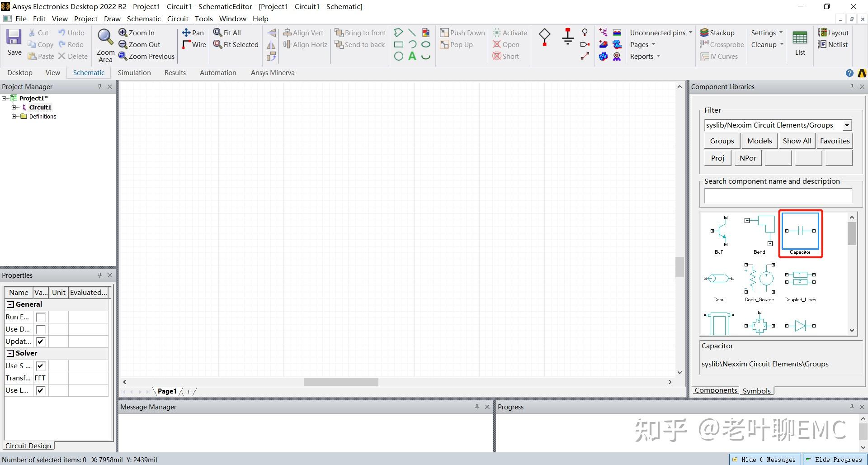This screenshot has height=465, width=868.
Task: Expand the Circuit1 tree node
Action: pos(14,107)
